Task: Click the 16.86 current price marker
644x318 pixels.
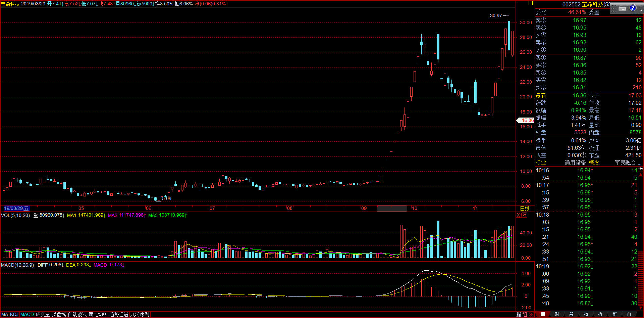Action: click(526, 120)
